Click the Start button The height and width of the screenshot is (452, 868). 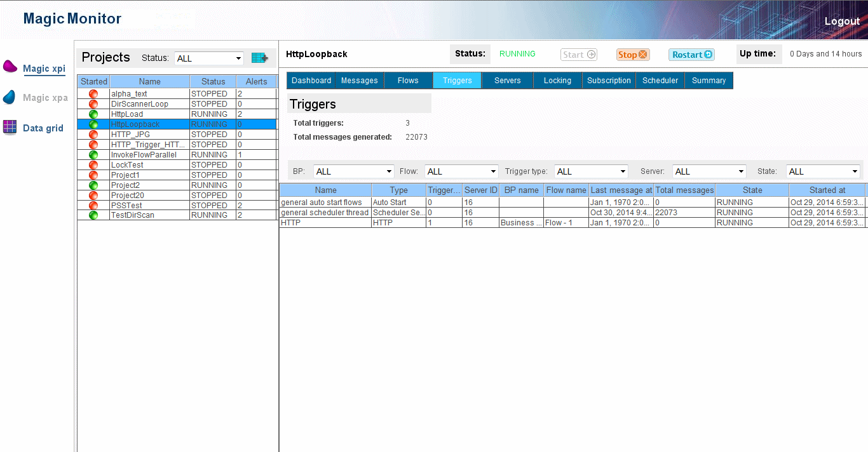[579, 55]
